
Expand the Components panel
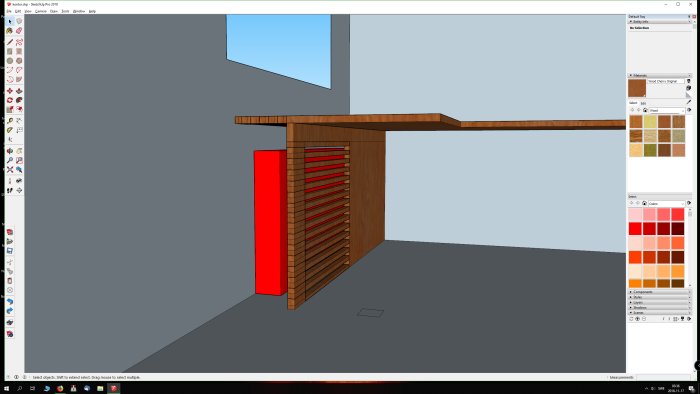tap(660, 292)
